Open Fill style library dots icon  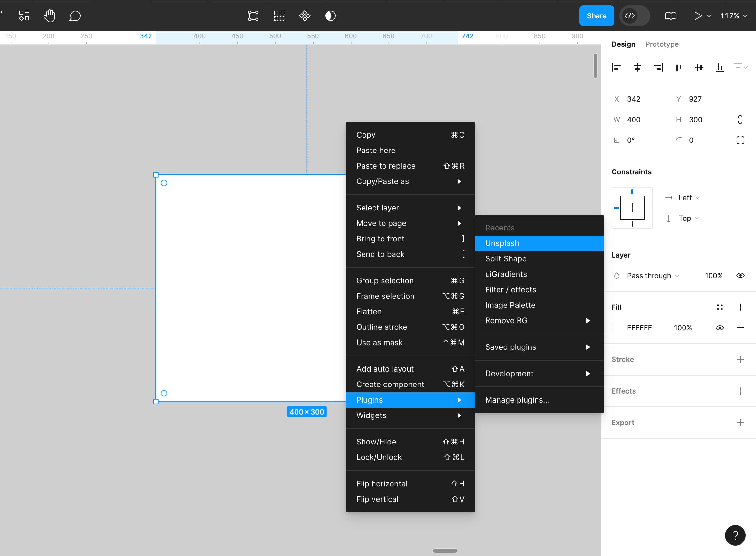720,307
